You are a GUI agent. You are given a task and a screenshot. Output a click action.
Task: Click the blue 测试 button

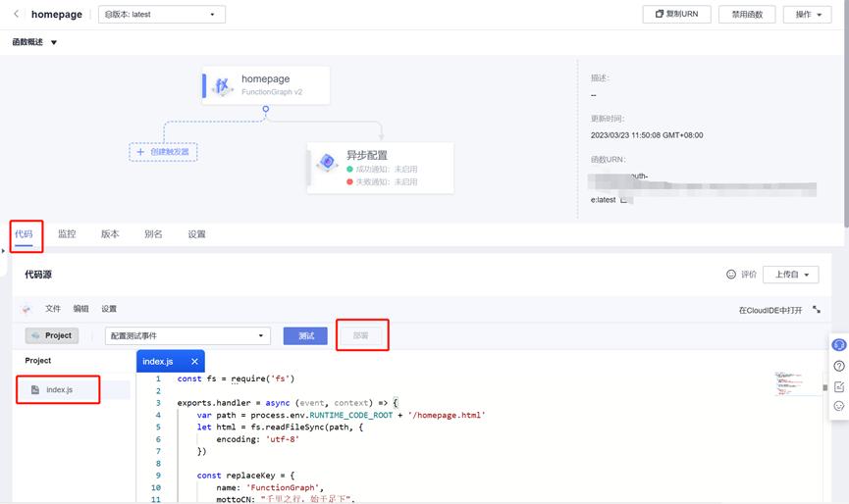point(305,335)
